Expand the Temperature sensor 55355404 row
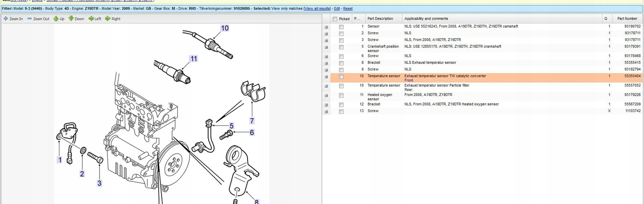Viewport: 644px width, 204px height. 326,77
